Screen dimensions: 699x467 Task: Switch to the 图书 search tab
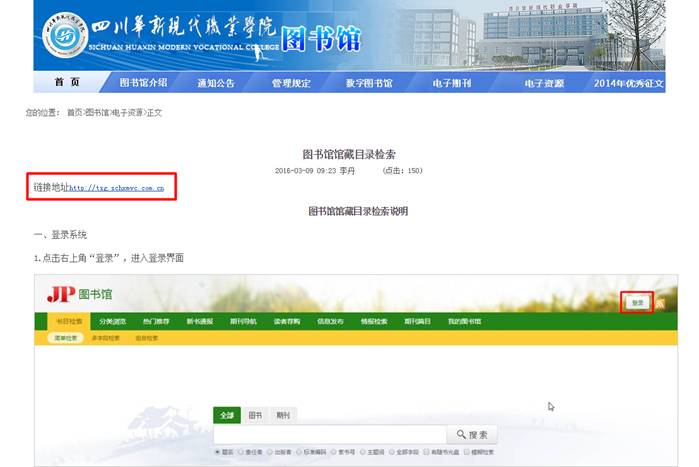click(255, 415)
